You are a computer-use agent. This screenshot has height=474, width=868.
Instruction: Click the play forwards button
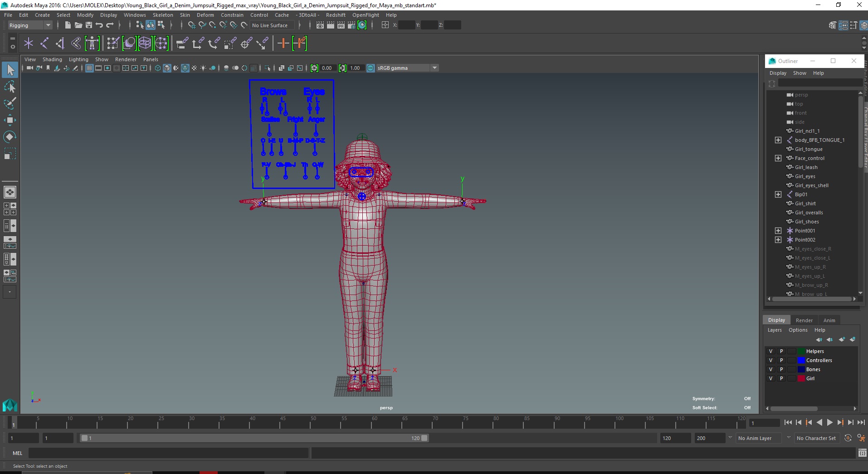click(x=829, y=422)
